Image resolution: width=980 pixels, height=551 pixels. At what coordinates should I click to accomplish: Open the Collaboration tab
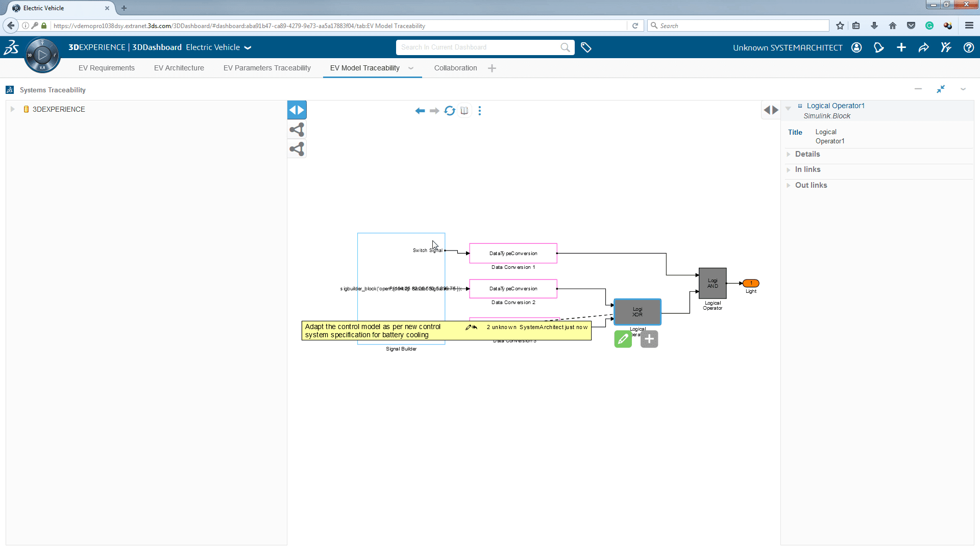point(455,68)
